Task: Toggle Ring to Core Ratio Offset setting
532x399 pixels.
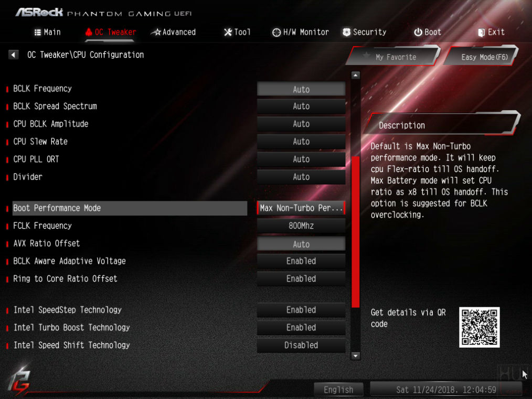Action: tap(301, 278)
